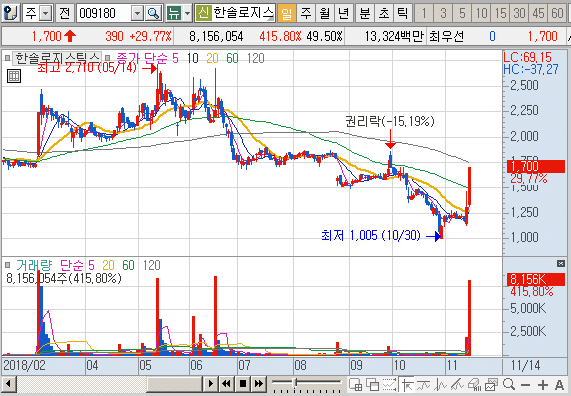Screen dimensions: 571x396
Task: Click the A text icon in the bottom toolbar
Action: (x=559, y=385)
